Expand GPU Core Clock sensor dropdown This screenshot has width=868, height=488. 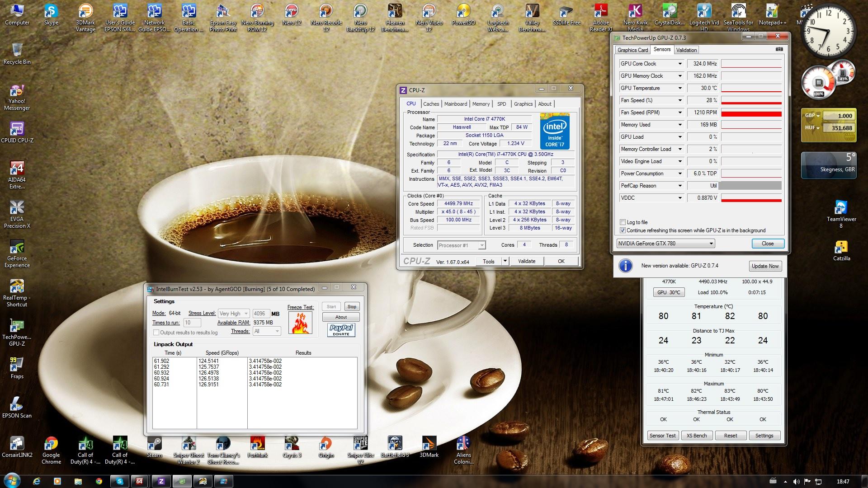coord(679,64)
